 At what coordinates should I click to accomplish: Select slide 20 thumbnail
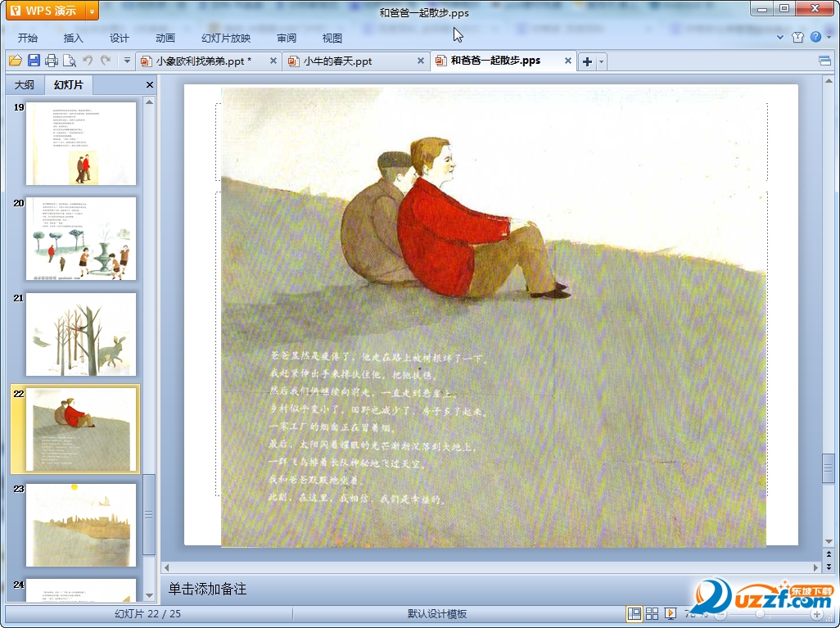(x=81, y=239)
